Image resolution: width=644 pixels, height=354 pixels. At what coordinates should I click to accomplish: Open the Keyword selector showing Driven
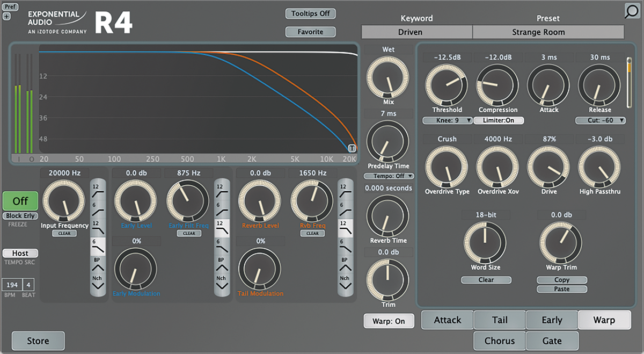pyautogui.click(x=417, y=32)
